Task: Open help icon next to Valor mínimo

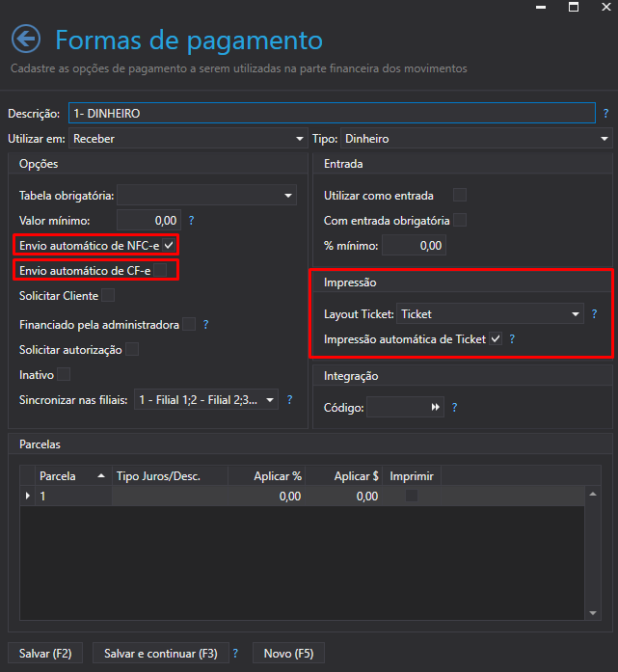Action: tap(192, 220)
